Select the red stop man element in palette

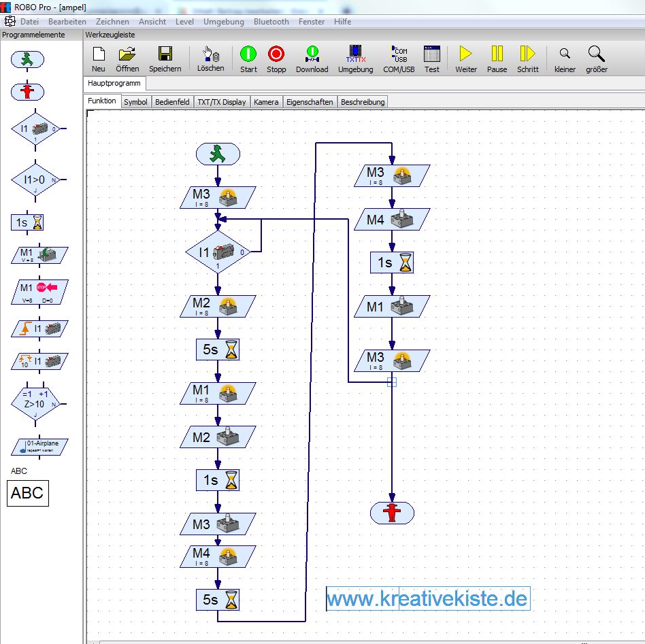27,91
